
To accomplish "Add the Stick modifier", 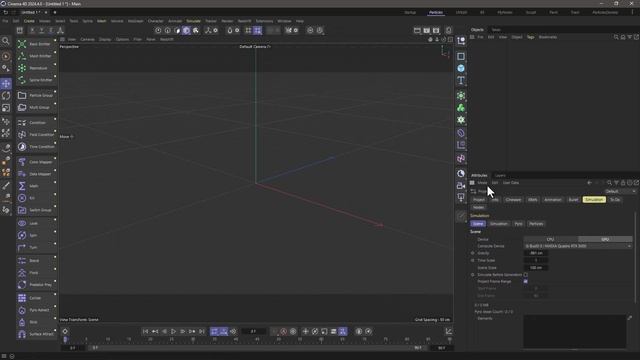I will click(36, 322).
